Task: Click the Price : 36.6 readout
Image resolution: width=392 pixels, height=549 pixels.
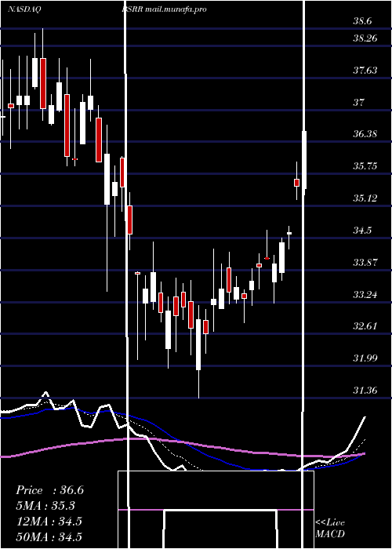Action: tap(49, 490)
